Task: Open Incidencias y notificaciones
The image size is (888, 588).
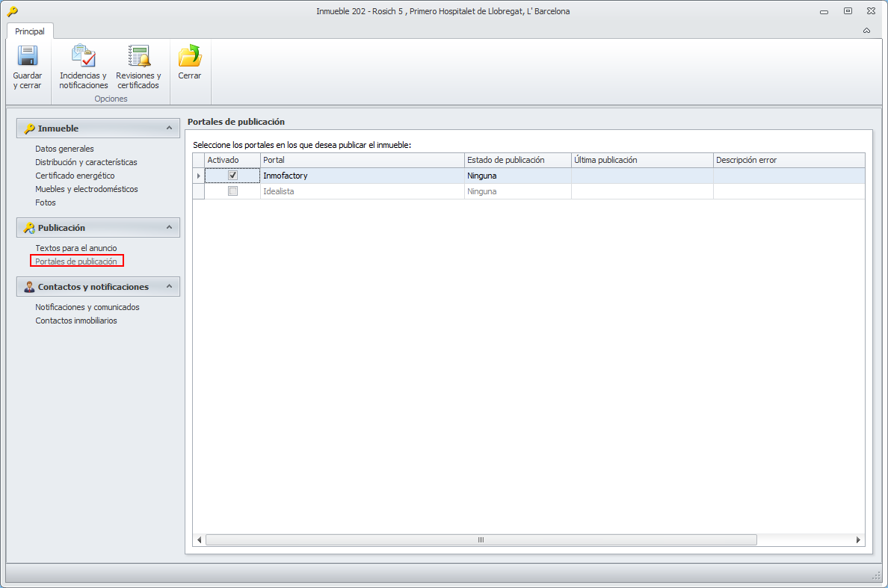Action: point(84,57)
